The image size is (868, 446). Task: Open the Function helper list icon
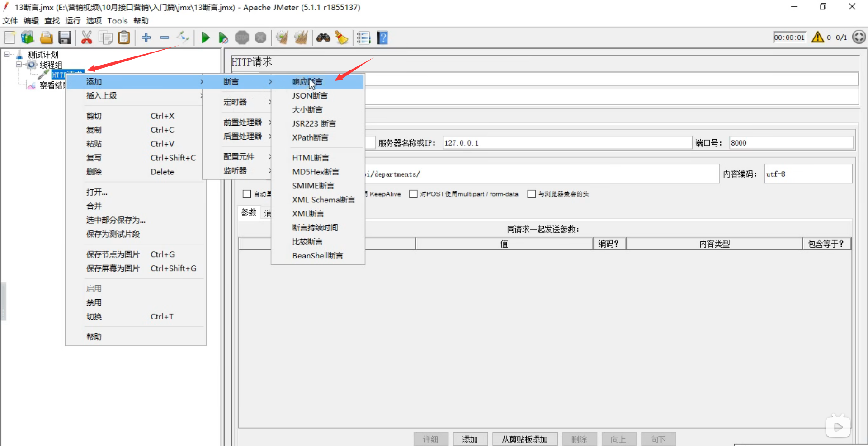(363, 38)
